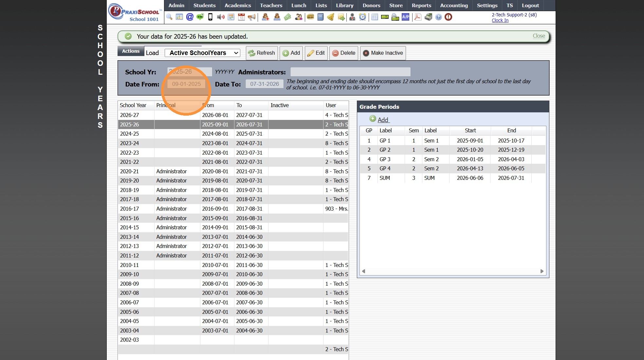644x360 pixels.
Task: Open the Academics menu
Action: point(238,5)
